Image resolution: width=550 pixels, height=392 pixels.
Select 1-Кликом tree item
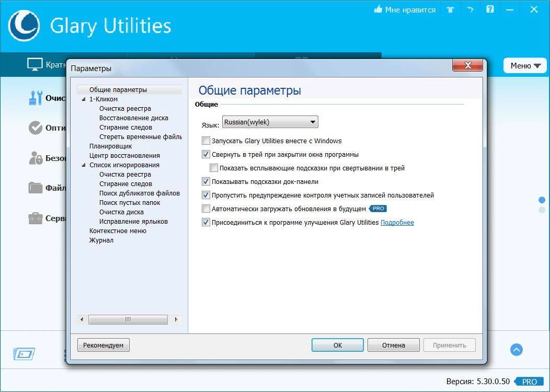pyautogui.click(x=104, y=99)
